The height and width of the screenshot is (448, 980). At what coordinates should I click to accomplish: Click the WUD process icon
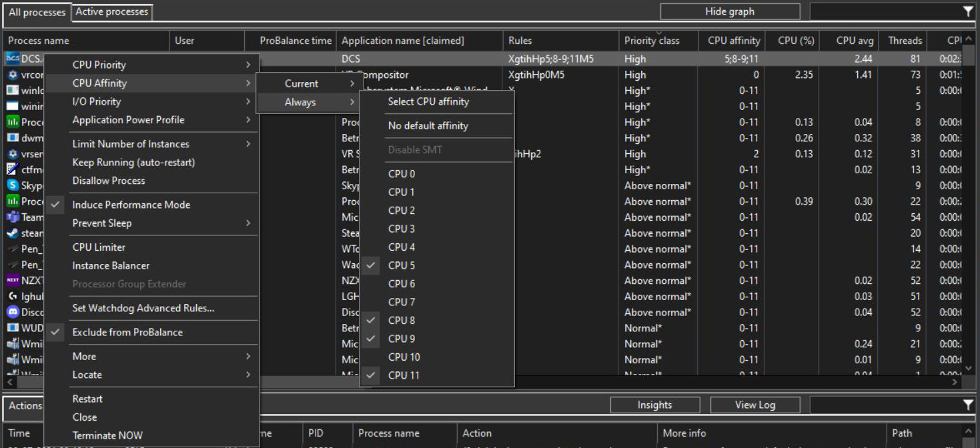pyautogui.click(x=12, y=328)
